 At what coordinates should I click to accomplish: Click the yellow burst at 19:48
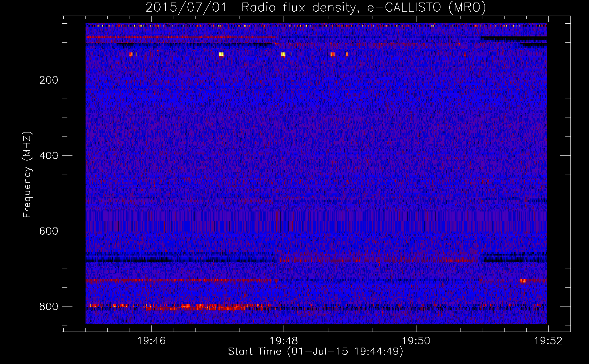coord(283,55)
